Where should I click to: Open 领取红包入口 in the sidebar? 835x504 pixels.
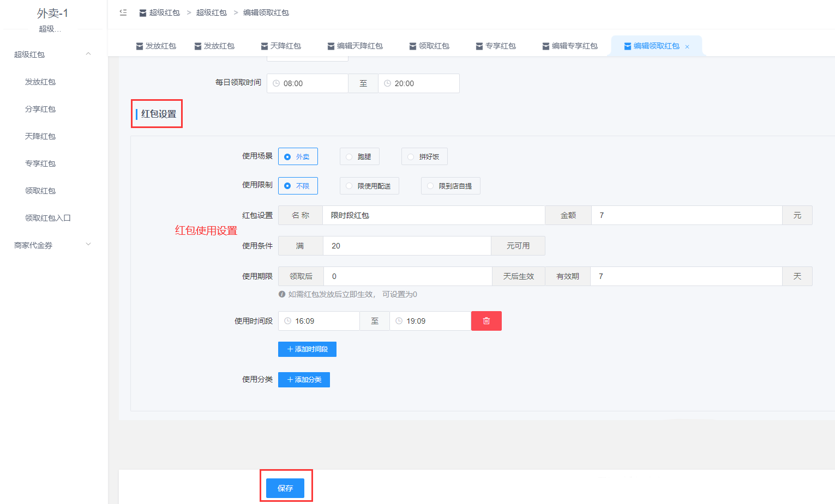click(x=48, y=218)
